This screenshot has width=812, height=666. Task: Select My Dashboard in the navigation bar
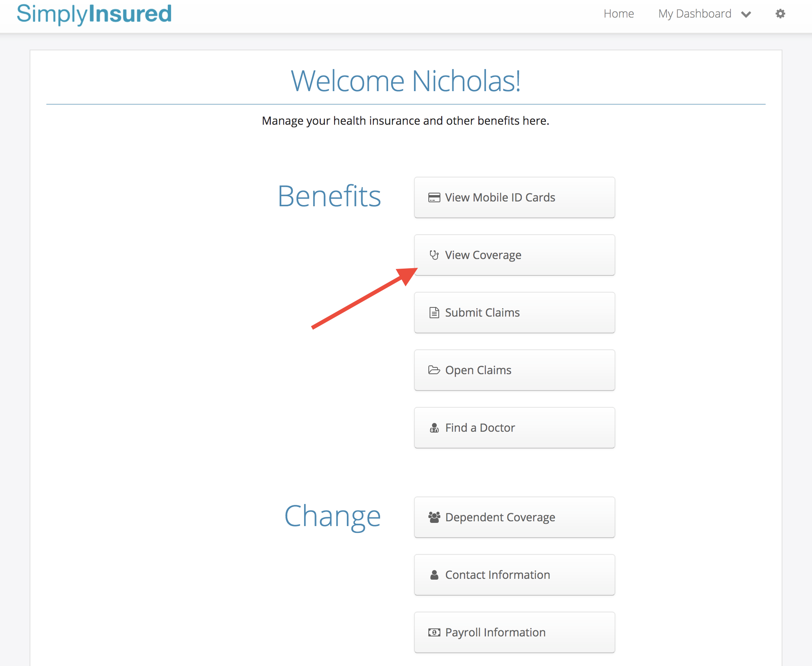(695, 14)
